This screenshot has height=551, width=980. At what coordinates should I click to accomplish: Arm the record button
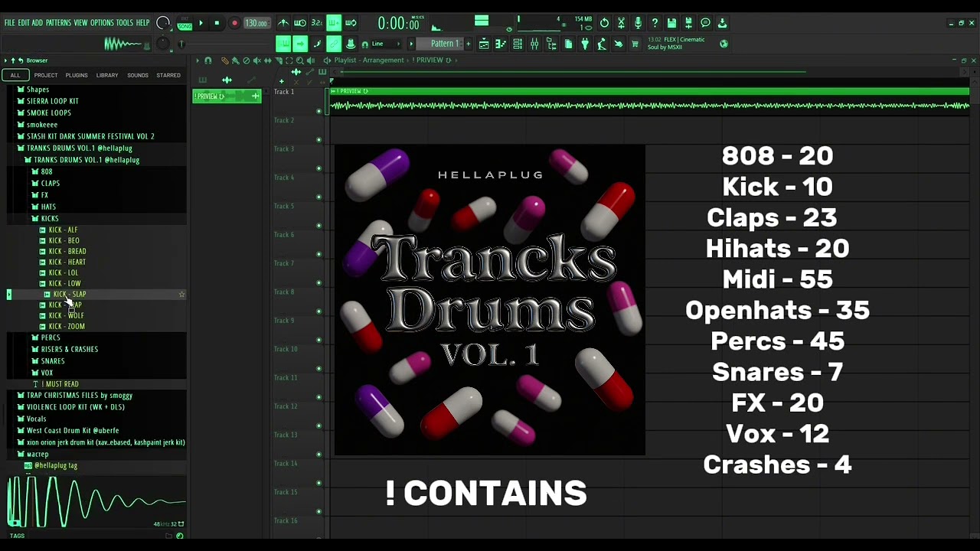pos(234,23)
